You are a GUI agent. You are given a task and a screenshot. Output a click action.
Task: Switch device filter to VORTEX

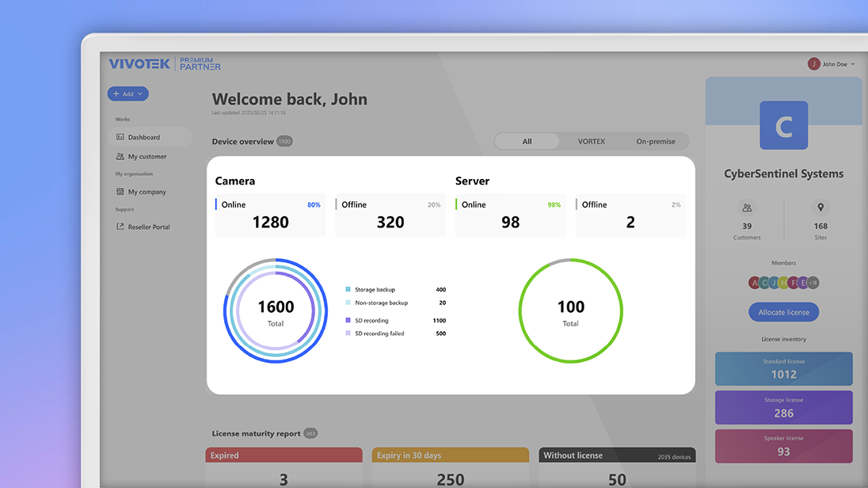pyautogui.click(x=591, y=142)
